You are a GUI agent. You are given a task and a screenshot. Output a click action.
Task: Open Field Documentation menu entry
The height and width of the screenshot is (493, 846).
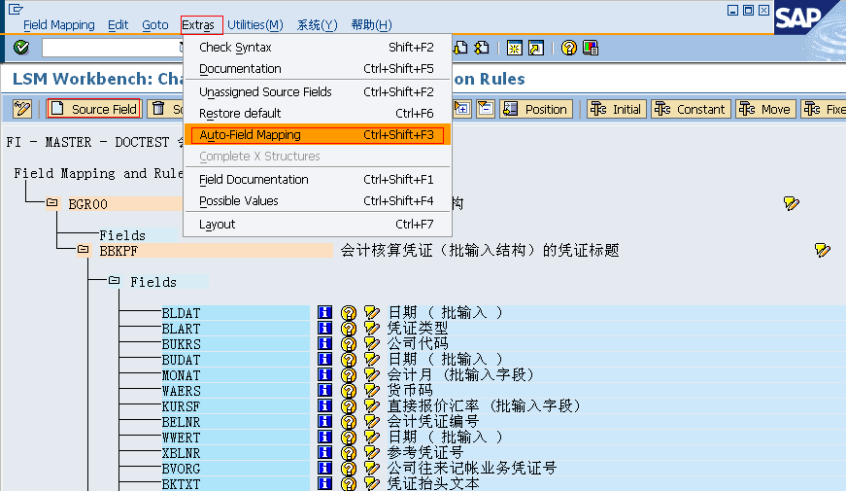point(317,180)
